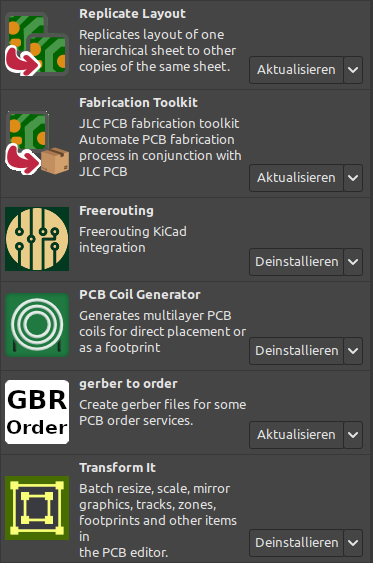Screen dimensions: 373x563
Task: Click Aktualisieren for Fabrication Toolkit
Action: (x=296, y=178)
